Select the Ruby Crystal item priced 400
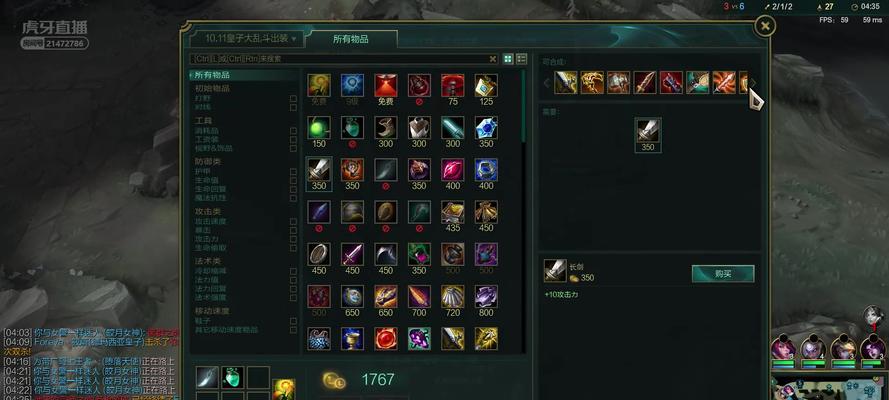 pyautogui.click(x=452, y=169)
